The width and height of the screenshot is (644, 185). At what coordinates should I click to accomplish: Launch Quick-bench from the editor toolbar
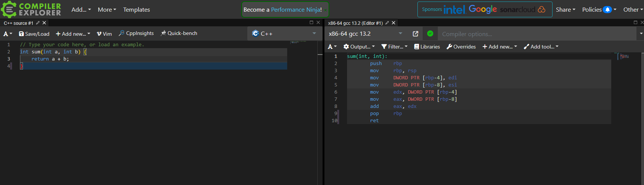179,33
